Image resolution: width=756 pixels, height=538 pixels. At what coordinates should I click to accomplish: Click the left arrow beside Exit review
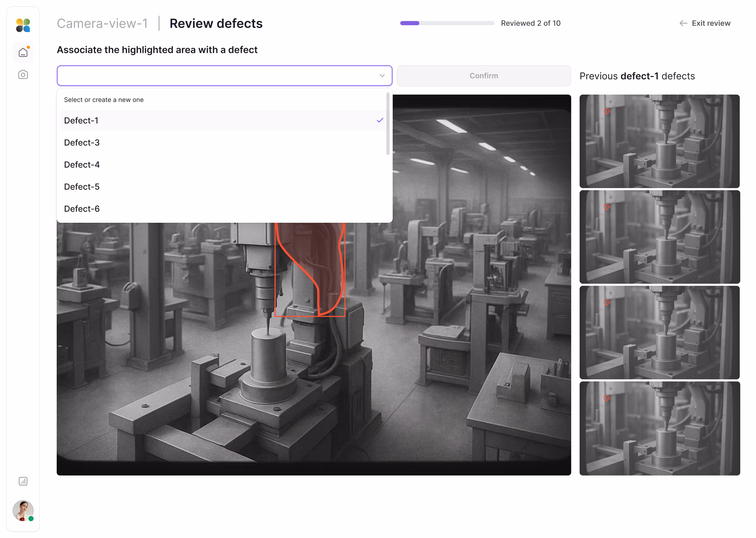pos(683,23)
